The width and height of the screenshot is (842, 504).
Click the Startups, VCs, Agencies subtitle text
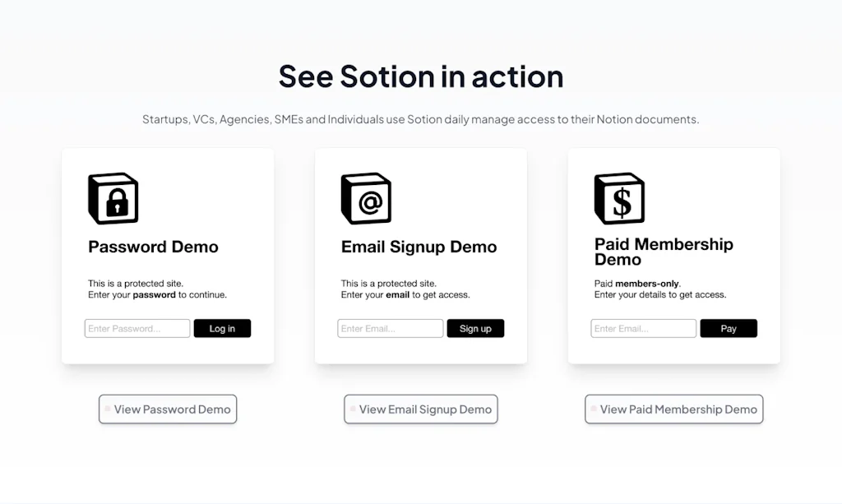click(x=420, y=119)
